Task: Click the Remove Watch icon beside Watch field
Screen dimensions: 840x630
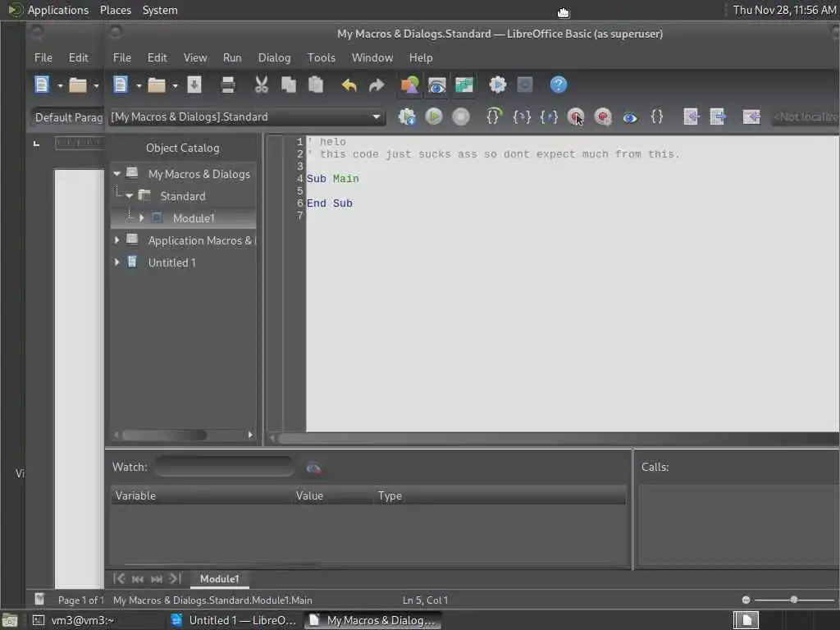Action: (x=313, y=468)
